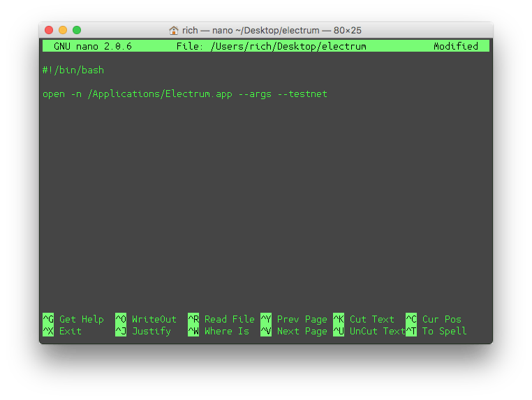The width and height of the screenshot is (532, 400).
Task: Click 'Next Page' shortcut label
Action: (302, 331)
